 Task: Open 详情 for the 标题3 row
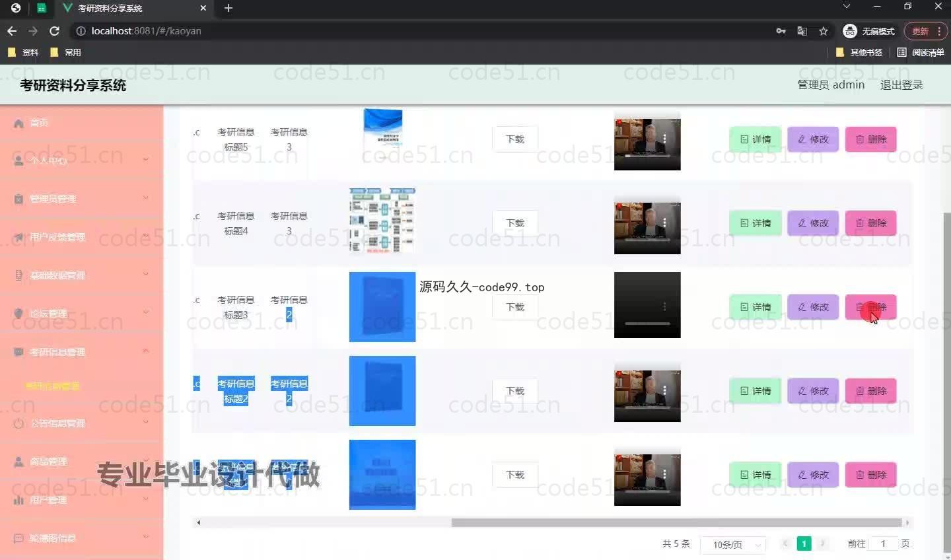point(756,307)
